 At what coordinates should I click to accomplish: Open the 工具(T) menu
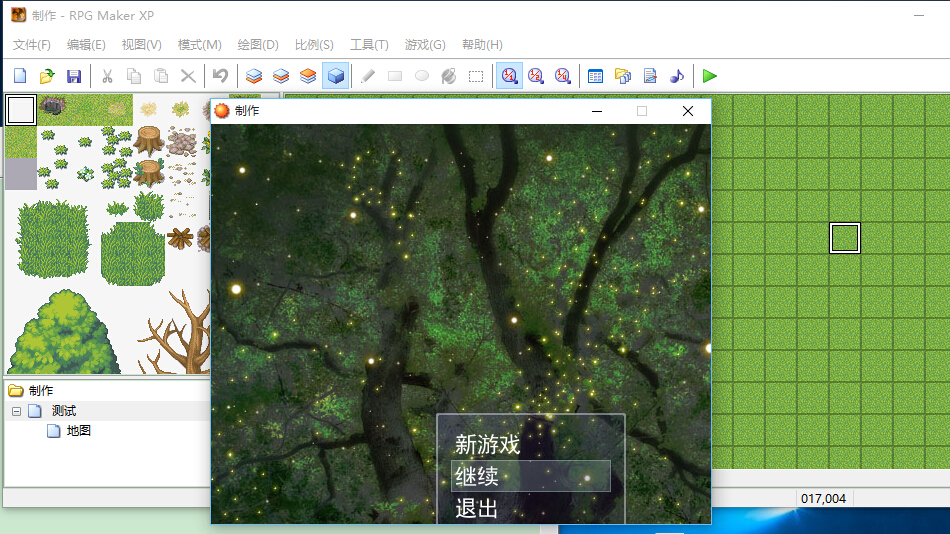tap(369, 45)
